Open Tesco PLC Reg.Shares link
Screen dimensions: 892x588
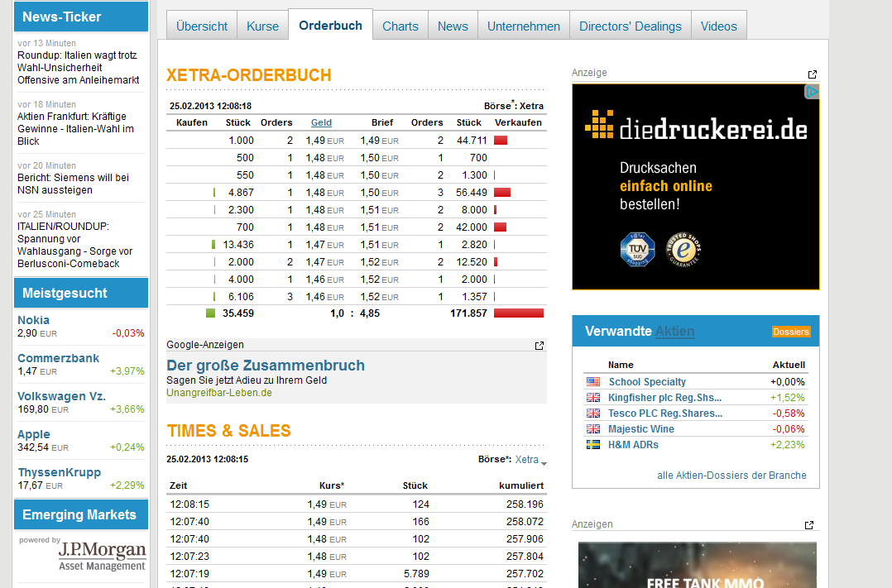coord(665,414)
